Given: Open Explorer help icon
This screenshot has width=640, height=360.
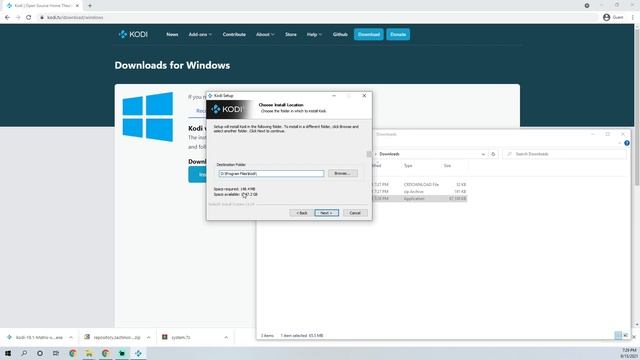Looking at the screenshot, I should coord(627,143).
